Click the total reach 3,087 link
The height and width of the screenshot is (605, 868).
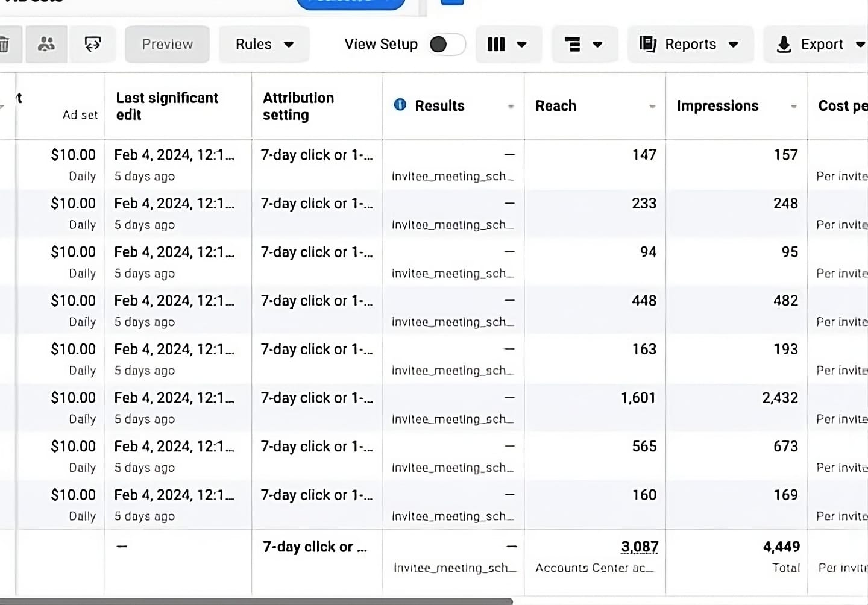click(640, 547)
